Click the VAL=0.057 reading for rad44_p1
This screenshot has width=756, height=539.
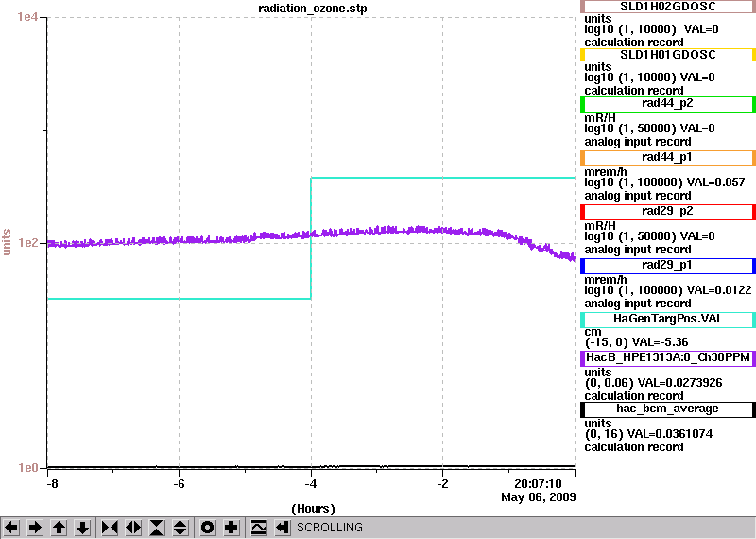tap(716, 183)
